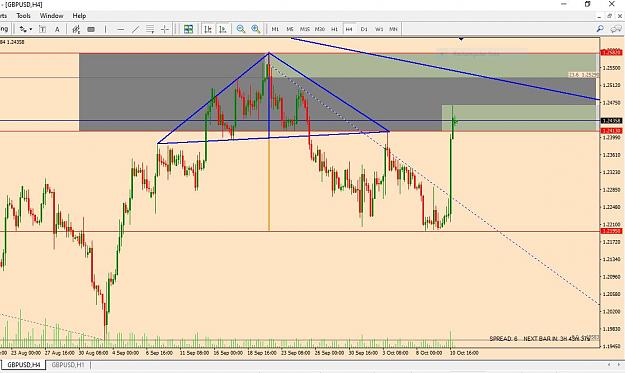Click the search magnifier icon in toolbar
Screen dimensions: 625x373
[x=600, y=29]
